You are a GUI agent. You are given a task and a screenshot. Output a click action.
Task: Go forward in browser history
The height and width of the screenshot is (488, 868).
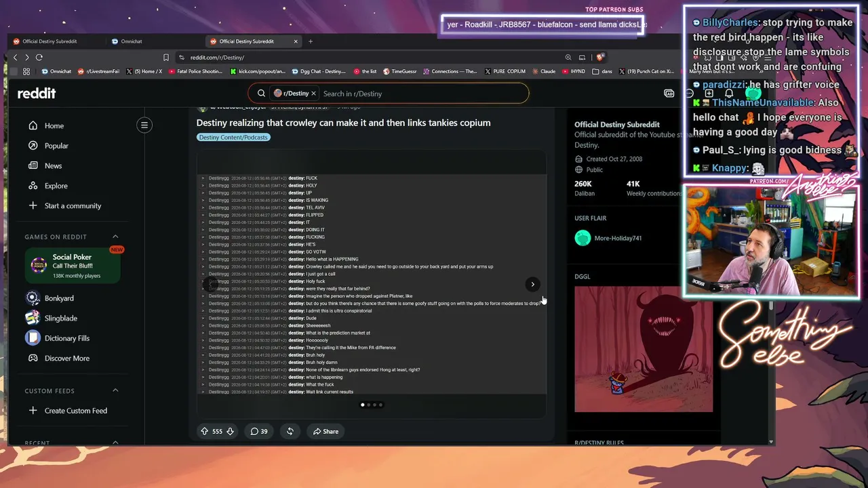click(26, 58)
